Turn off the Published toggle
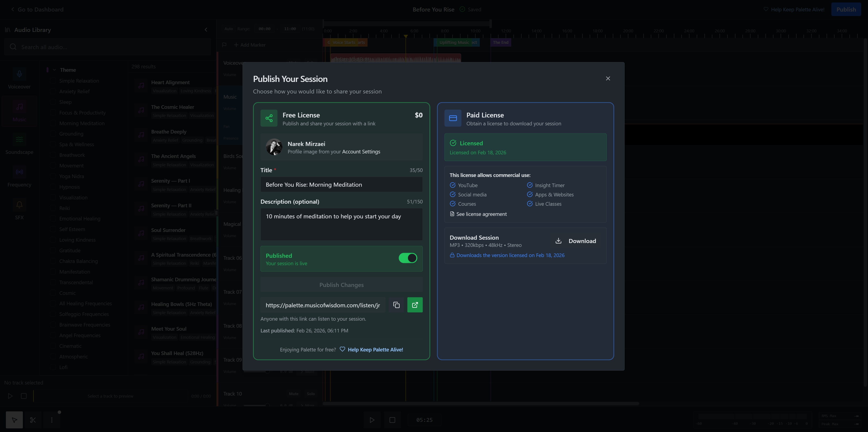868x432 pixels. 408,258
